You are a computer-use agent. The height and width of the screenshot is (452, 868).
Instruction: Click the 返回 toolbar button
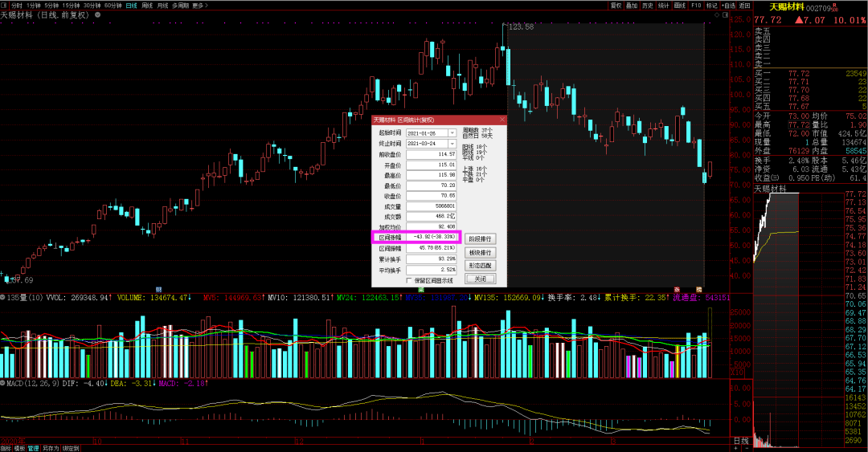coord(745,6)
